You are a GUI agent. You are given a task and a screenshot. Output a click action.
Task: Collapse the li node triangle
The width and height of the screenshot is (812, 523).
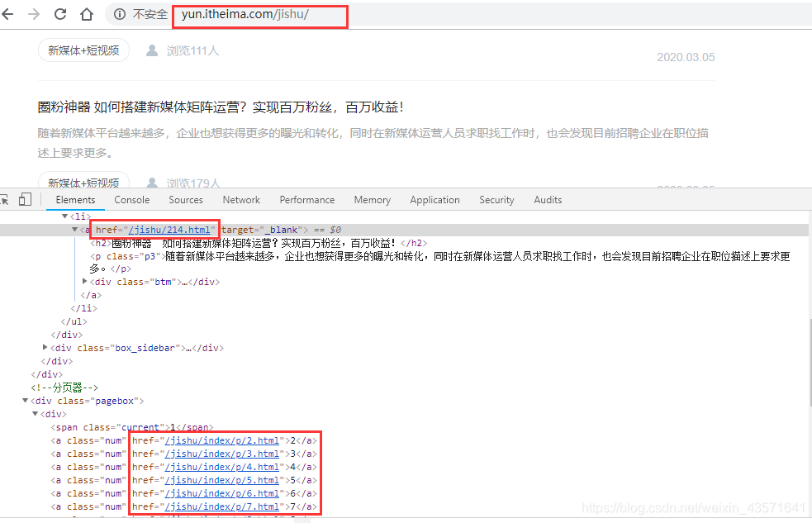pos(64,216)
